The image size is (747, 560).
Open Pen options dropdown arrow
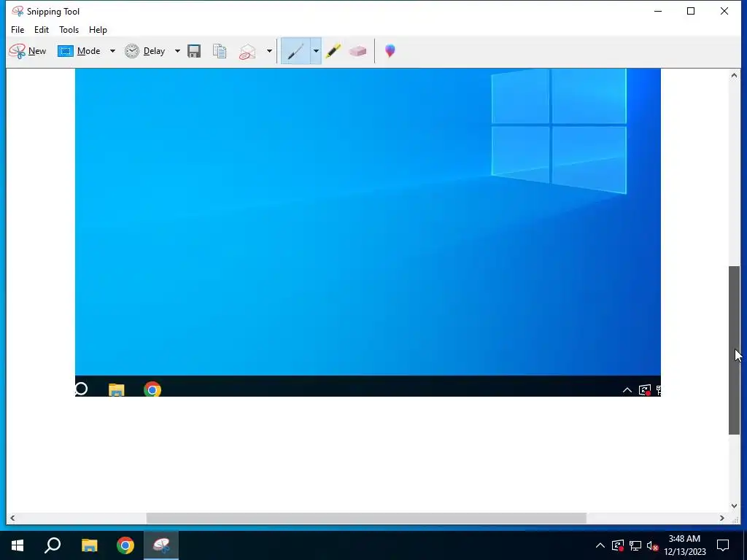[x=316, y=51]
